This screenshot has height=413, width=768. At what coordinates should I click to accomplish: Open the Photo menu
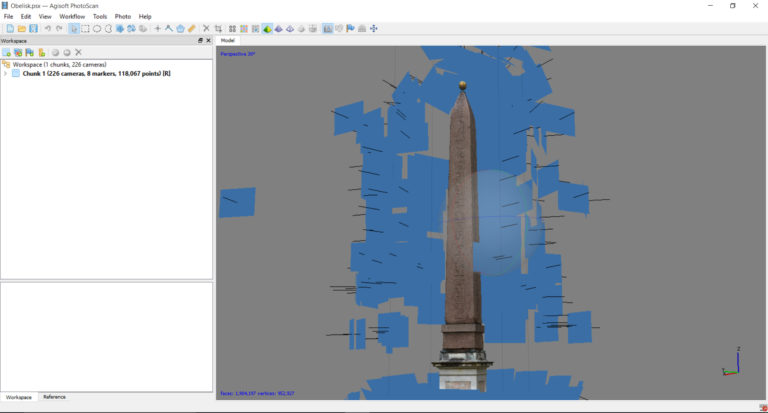[x=123, y=17]
